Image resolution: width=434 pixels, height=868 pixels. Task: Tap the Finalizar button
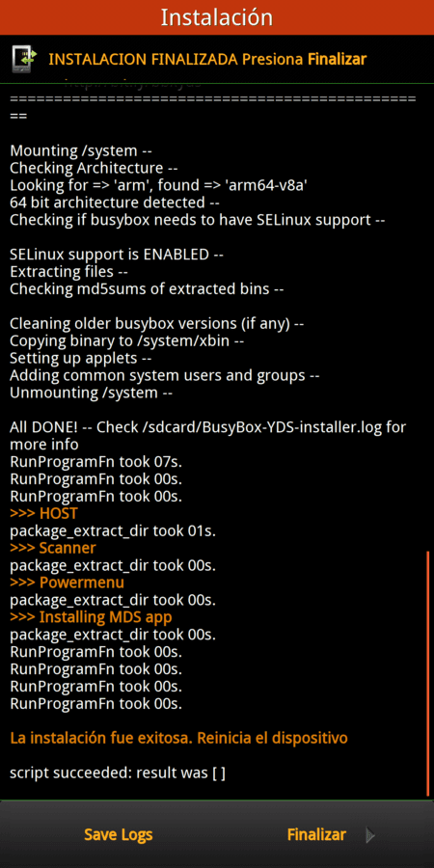316,835
